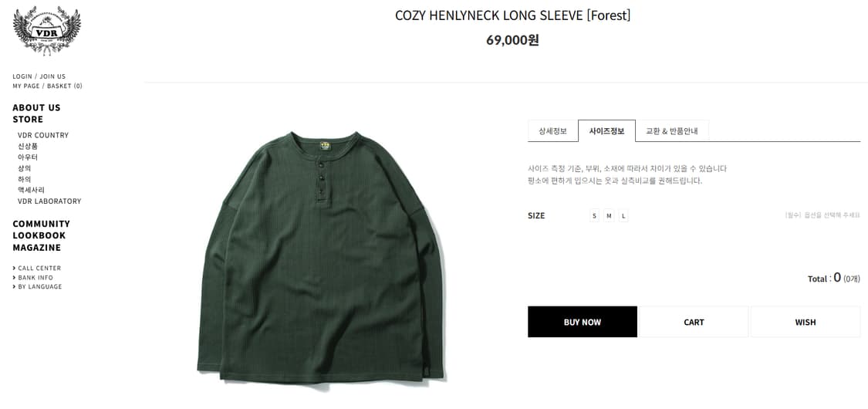Viewport: 868px width, 409px height.
Task: Click the BUY NOW button
Action: (583, 322)
